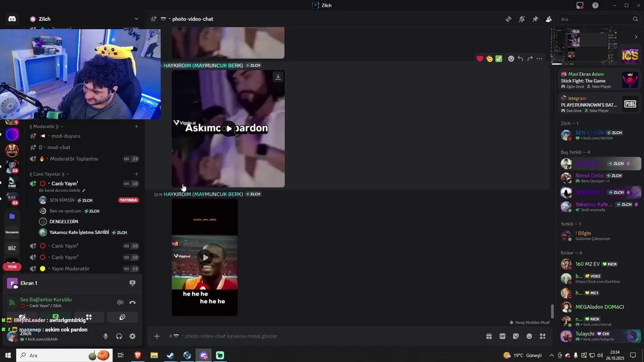Screen dimensions: 644x362
Task: Open the pinned messages pin icon
Action: (x=535, y=19)
